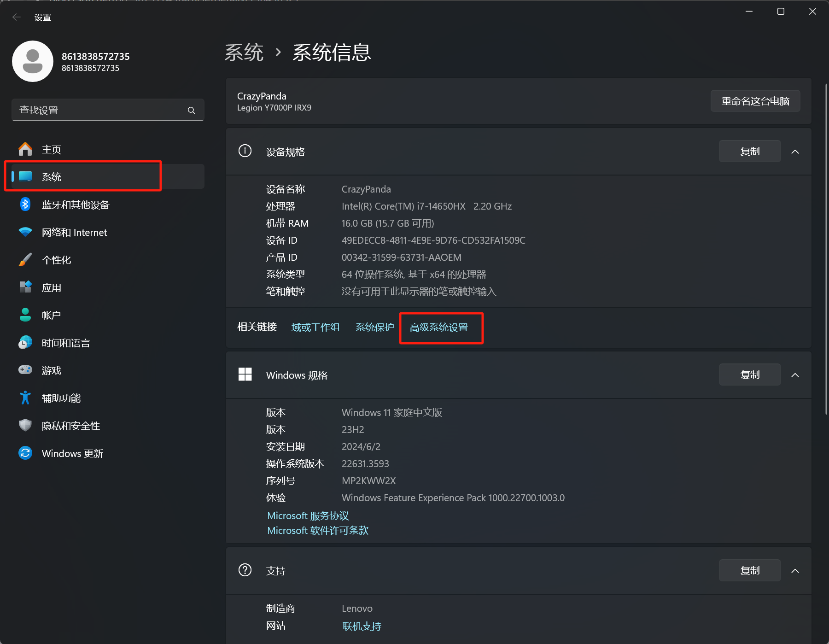Collapse the 支持 section chevron
This screenshot has height=644, width=829.
coord(795,571)
